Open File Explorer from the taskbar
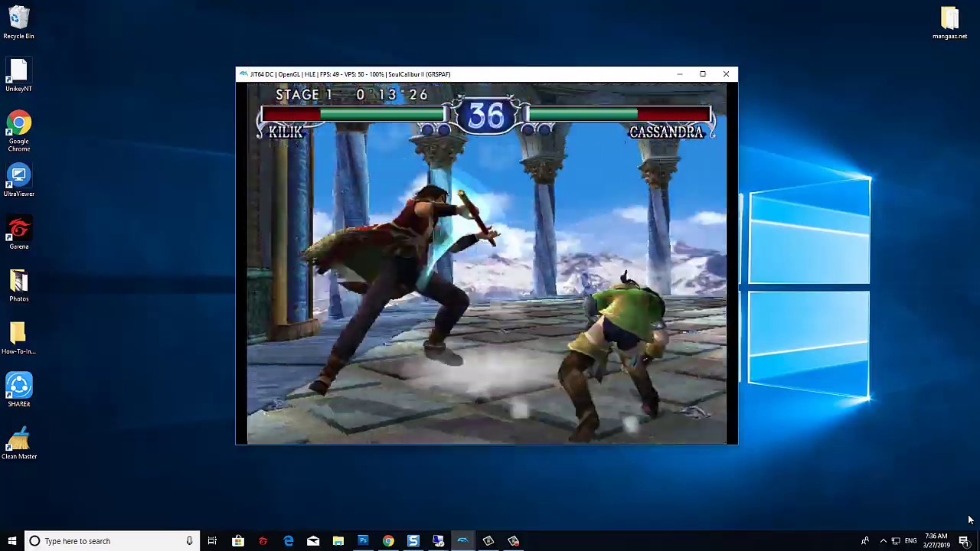Screen dimensions: 980x551 pyautogui.click(x=338, y=541)
